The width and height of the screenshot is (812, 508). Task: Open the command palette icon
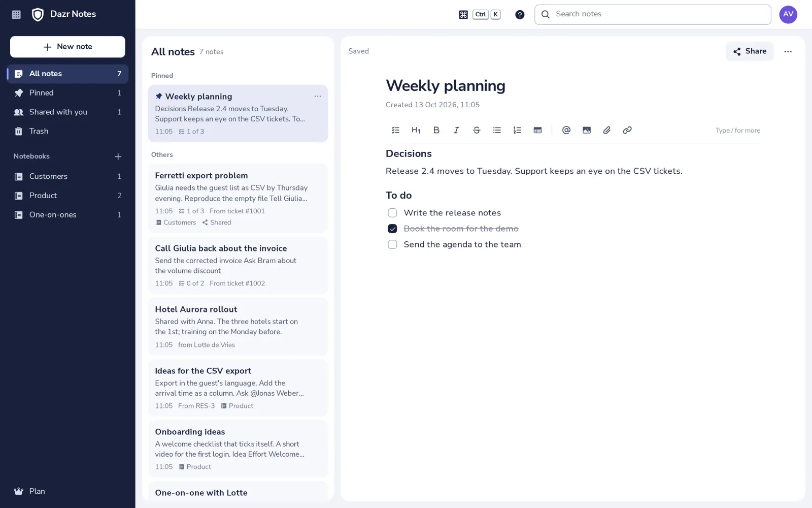tap(463, 15)
